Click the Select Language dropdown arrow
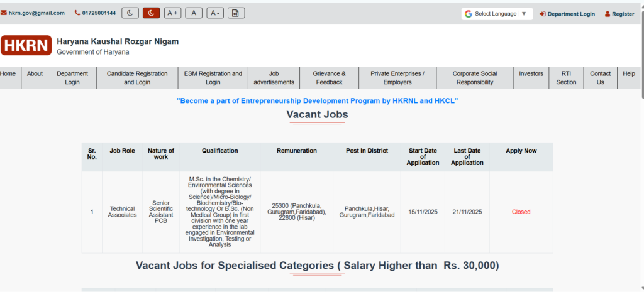 (x=524, y=14)
